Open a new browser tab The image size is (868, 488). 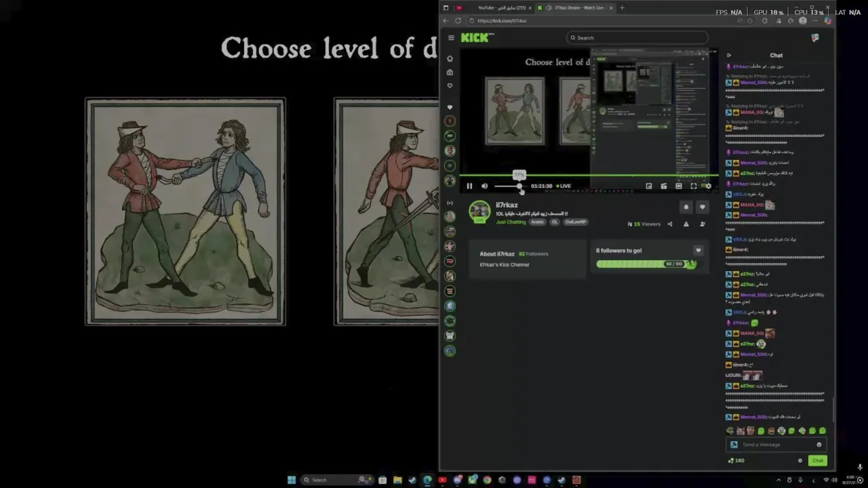pos(622,8)
